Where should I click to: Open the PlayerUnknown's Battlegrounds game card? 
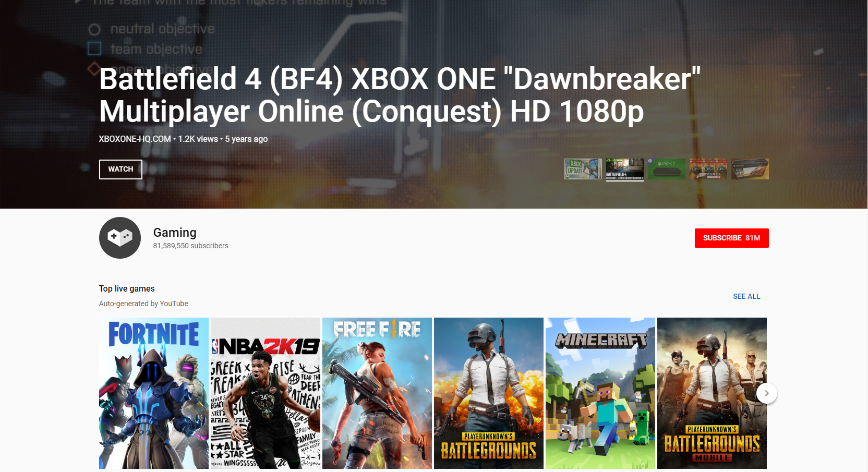tap(489, 393)
